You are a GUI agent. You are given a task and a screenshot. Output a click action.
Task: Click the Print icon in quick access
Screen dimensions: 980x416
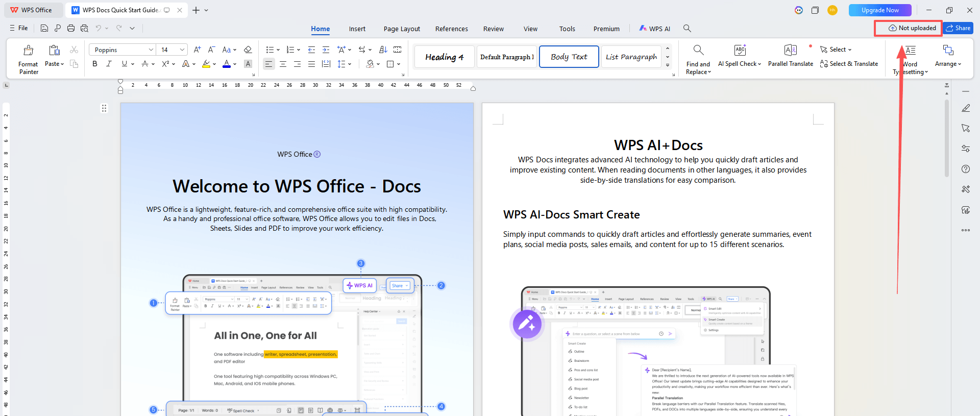point(71,29)
